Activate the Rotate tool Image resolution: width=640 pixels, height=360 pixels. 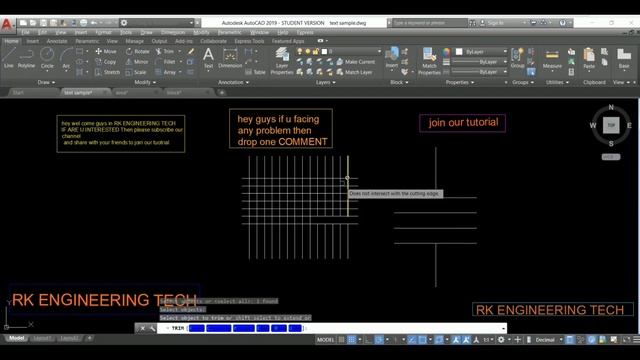[x=138, y=51]
